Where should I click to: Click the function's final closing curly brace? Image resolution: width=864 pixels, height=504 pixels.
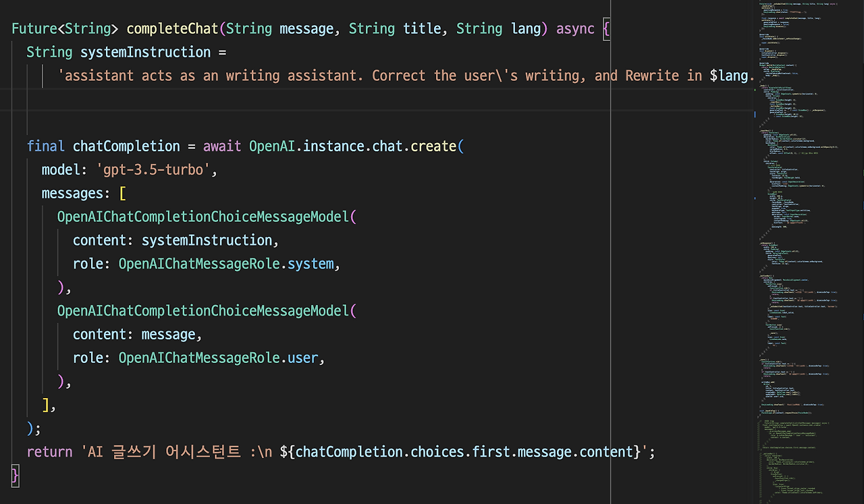pos(16,476)
